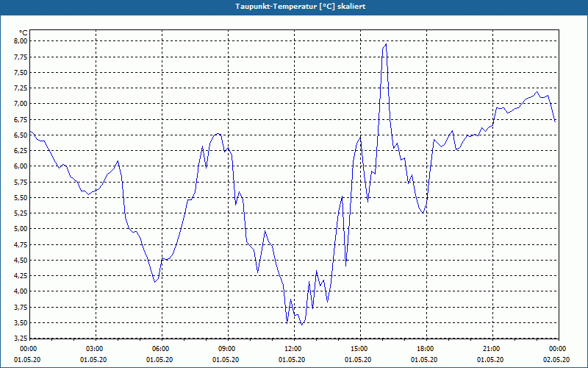Click the 7,25 y-axis label
588x368 pixels.
(x=20, y=88)
